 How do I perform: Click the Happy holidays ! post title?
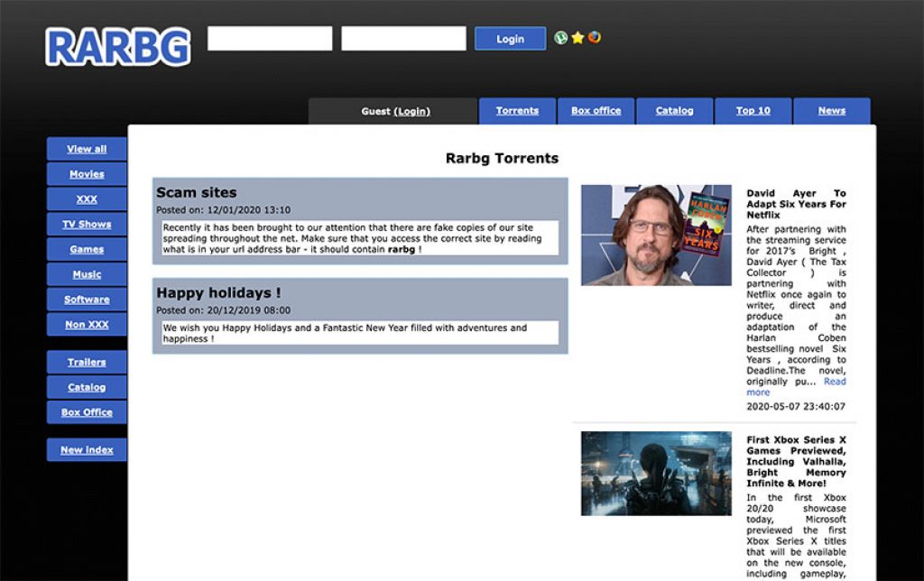coord(218,293)
